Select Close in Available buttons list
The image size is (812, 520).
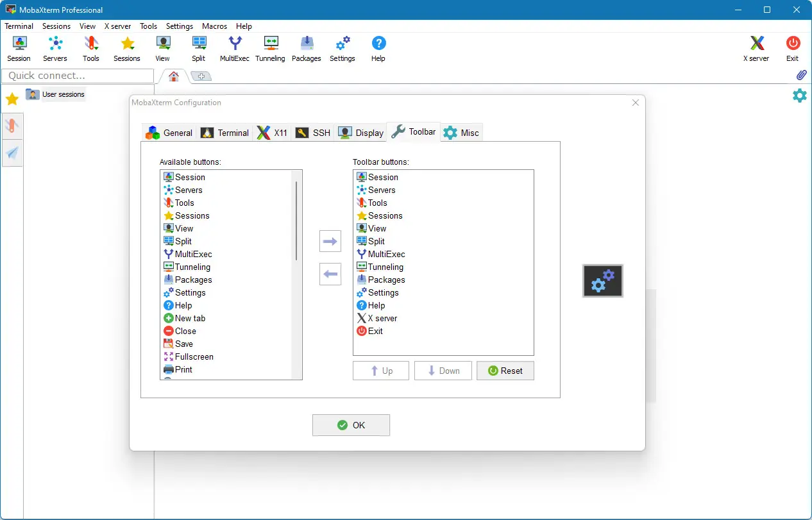point(180,331)
